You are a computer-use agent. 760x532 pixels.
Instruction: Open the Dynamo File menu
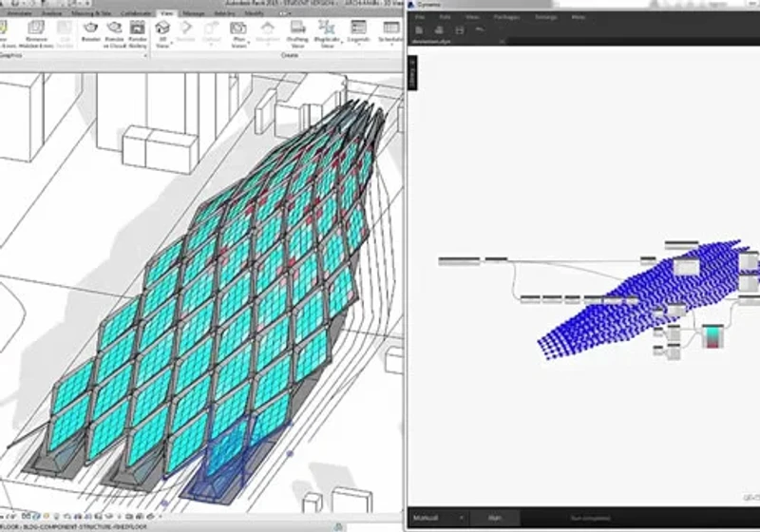(420, 17)
